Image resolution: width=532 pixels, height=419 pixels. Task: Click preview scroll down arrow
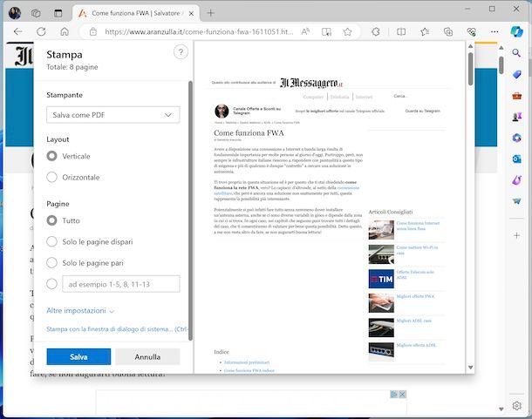470,368
